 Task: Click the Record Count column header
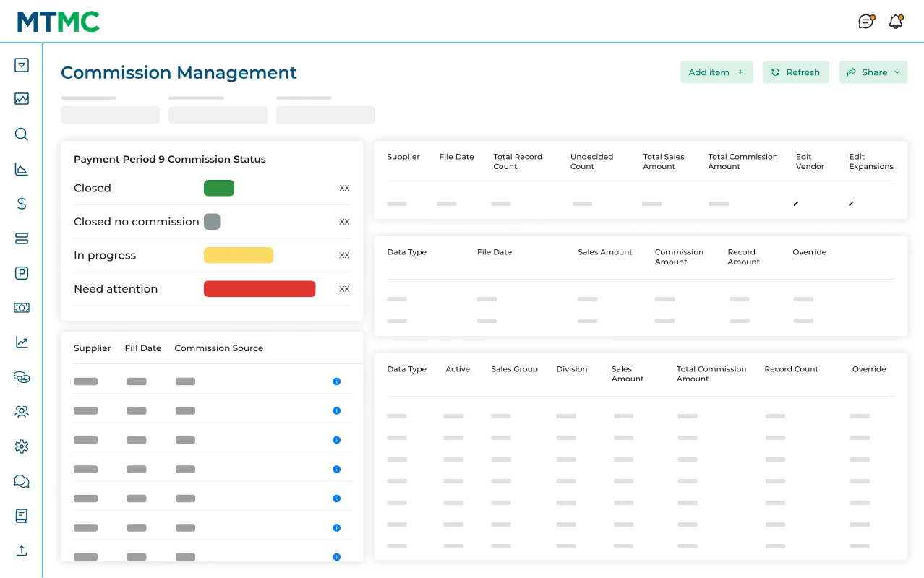[792, 369]
